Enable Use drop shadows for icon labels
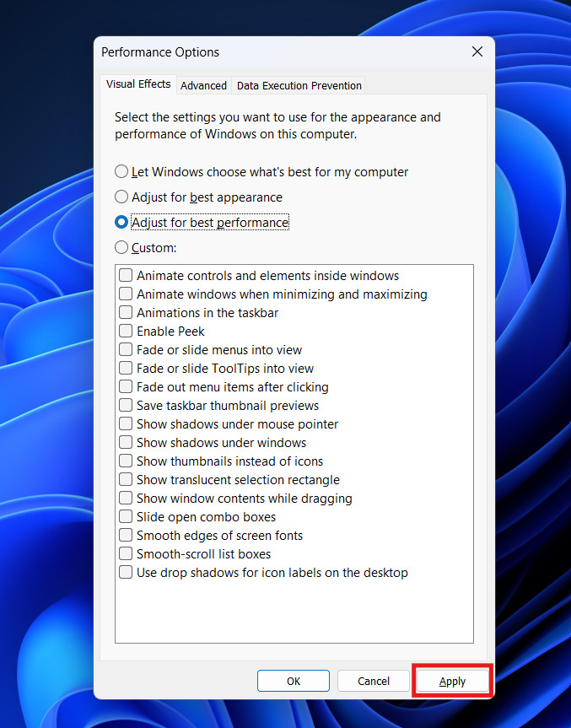Image resolution: width=571 pixels, height=728 pixels. coord(126,573)
